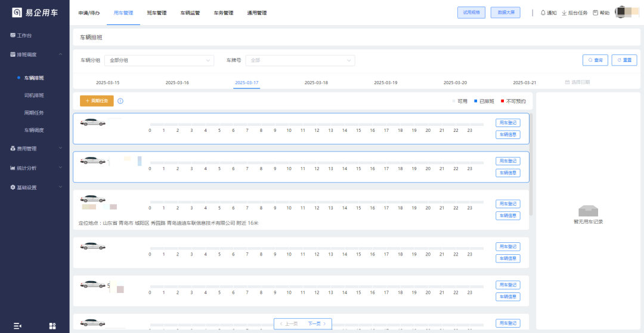Switch to the 车辆监管 top tab

pyautogui.click(x=190, y=13)
